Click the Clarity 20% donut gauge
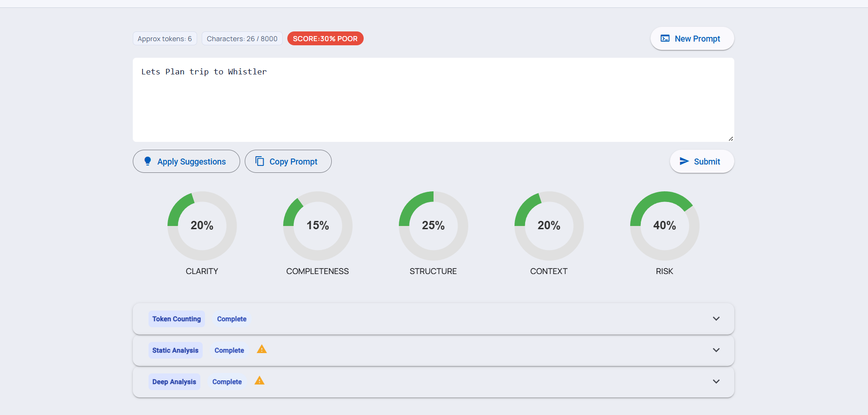 pos(202,226)
